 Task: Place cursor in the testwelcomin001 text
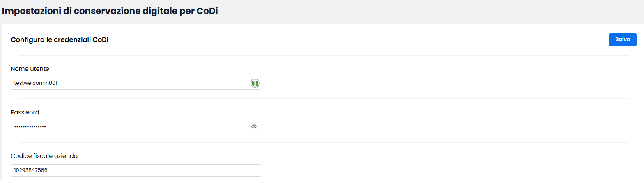(35, 83)
